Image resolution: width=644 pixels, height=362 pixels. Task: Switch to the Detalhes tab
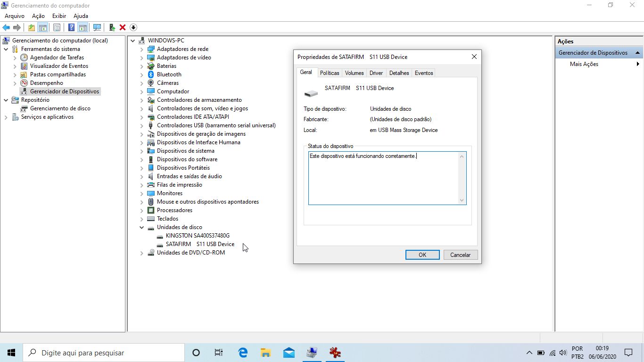tap(399, 73)
